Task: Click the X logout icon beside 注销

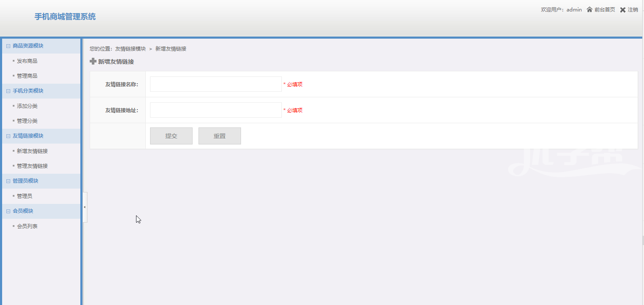Action: [622, 10]
